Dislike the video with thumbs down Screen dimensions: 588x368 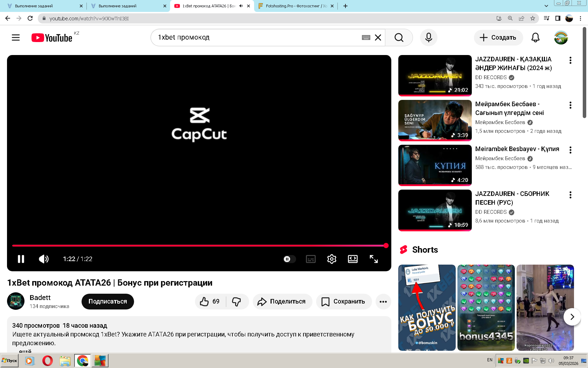coord(237,301)
